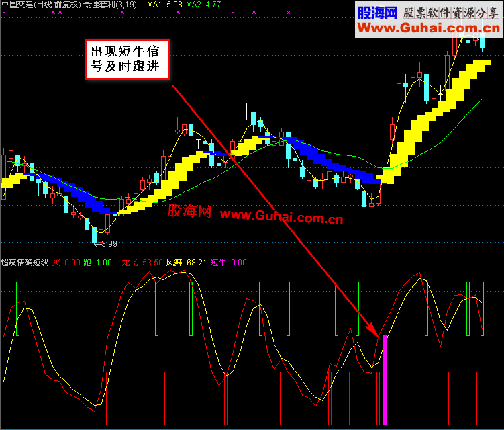The height and width of the screenshot is (430, 504).
Task: Select the 龙飞: 53.50 value
Action: point(142,263)
